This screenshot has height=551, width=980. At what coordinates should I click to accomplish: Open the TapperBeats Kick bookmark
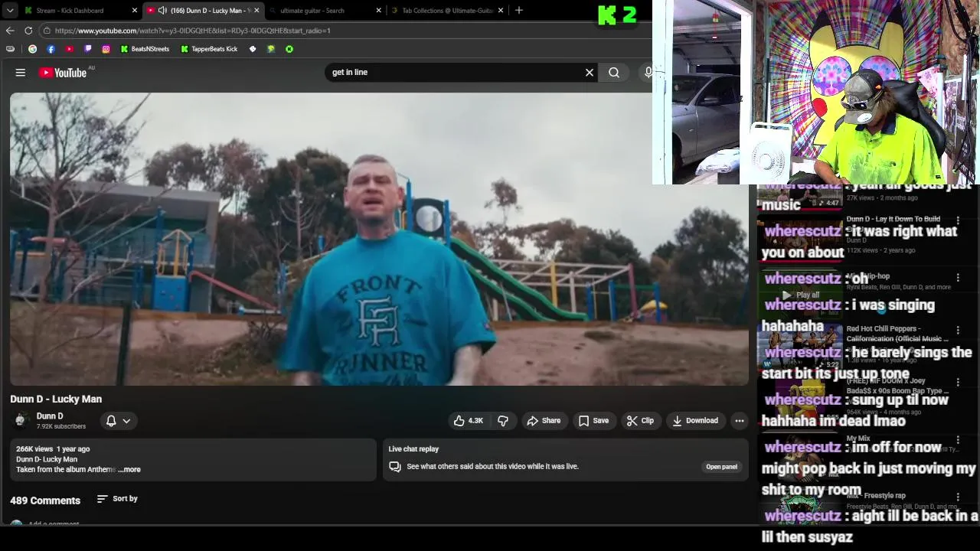[x=209, y=49]
